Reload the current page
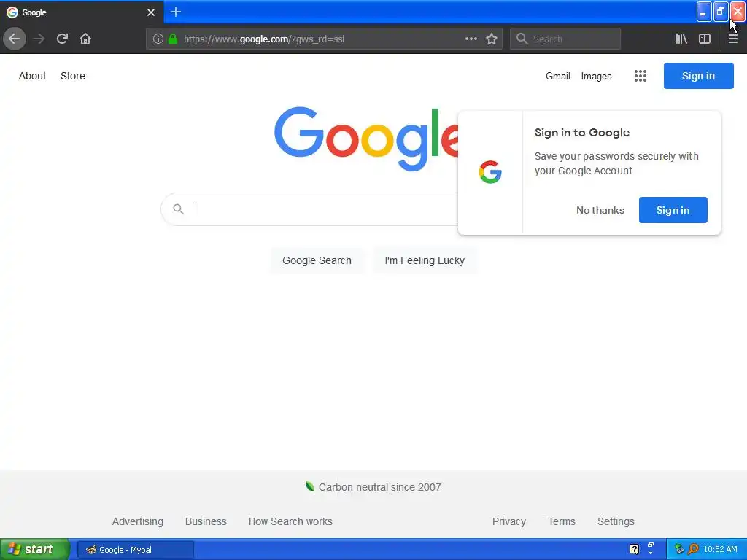The height and width of the screenshot is (560, 747). pos(62,39)
